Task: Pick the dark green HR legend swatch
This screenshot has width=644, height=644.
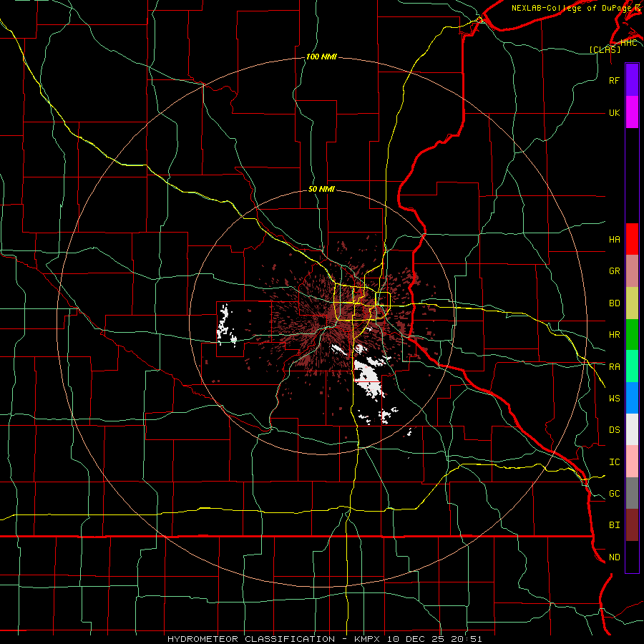Action: click(632, 335)
